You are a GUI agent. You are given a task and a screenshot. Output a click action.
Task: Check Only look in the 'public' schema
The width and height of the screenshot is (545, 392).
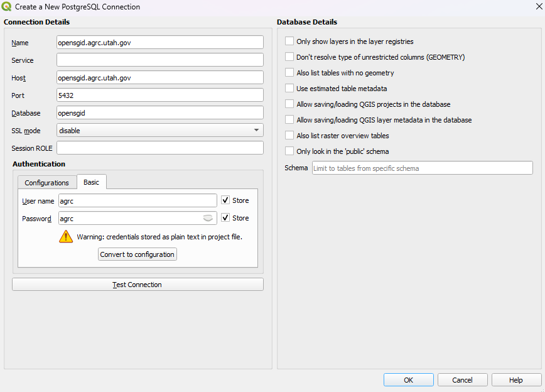point(289,151)
